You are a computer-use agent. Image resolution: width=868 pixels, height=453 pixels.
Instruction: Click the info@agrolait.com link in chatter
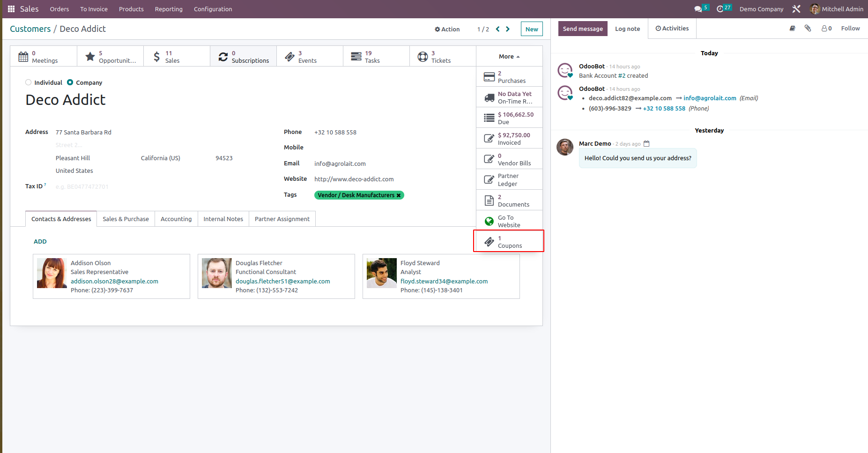coord(710,98)
